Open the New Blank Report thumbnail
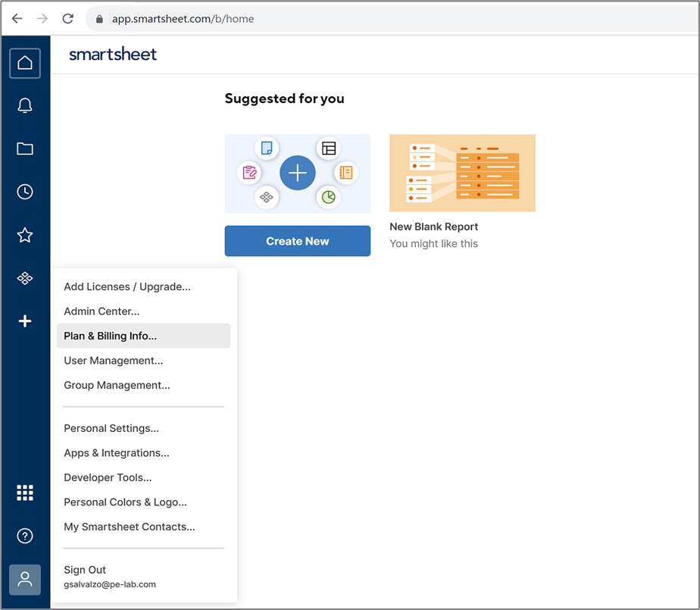This screenshot has width=700, height=610. click(x=462, y=174)
